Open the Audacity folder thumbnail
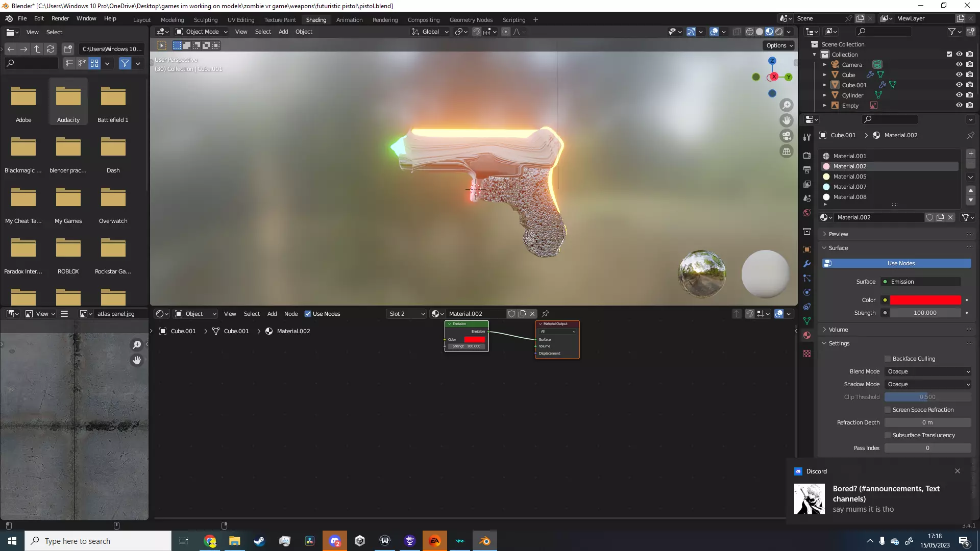This screenshot has width=980, height=551. [x=68, y=101]
